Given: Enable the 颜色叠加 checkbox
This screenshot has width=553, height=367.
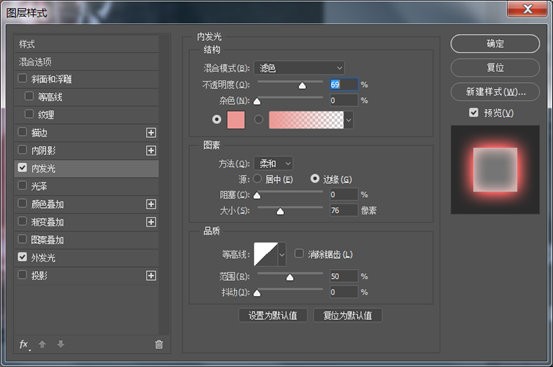Looking at the screenshot, I should click(x=22, y=204).
